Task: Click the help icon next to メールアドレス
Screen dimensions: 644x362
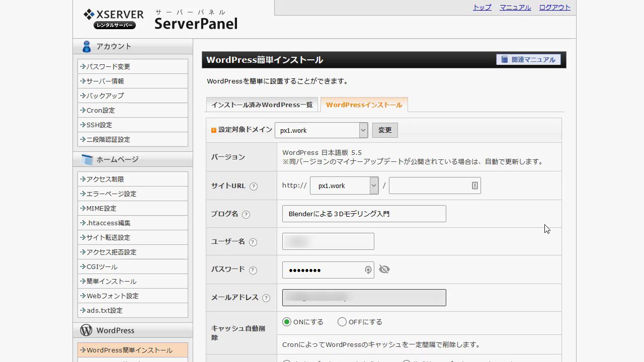Action: 266,298
